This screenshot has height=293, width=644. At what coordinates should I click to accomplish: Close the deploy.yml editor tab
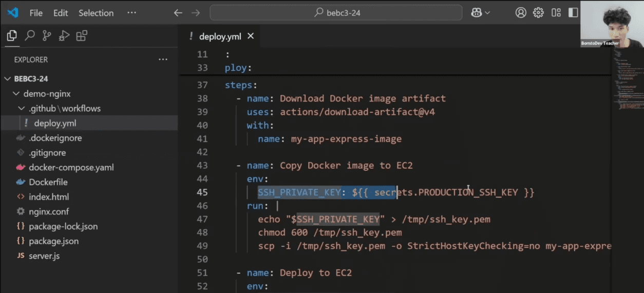[251, 36]
